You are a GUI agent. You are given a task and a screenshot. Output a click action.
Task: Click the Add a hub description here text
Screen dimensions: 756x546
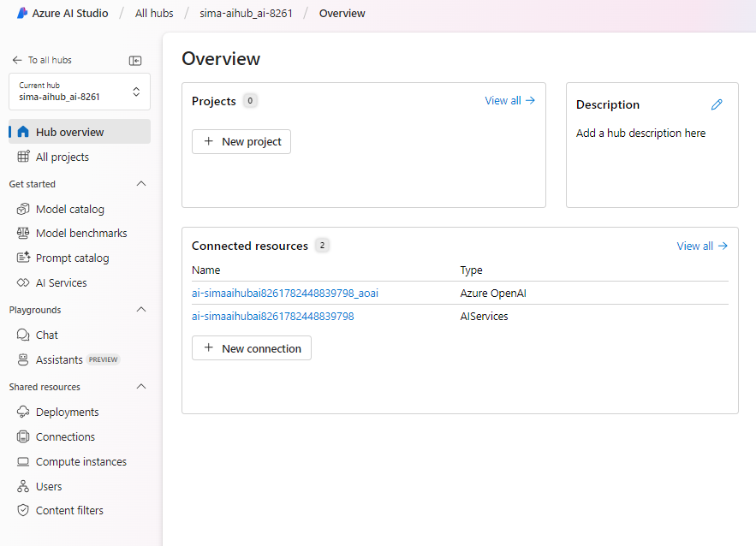(x=640, y=133)
